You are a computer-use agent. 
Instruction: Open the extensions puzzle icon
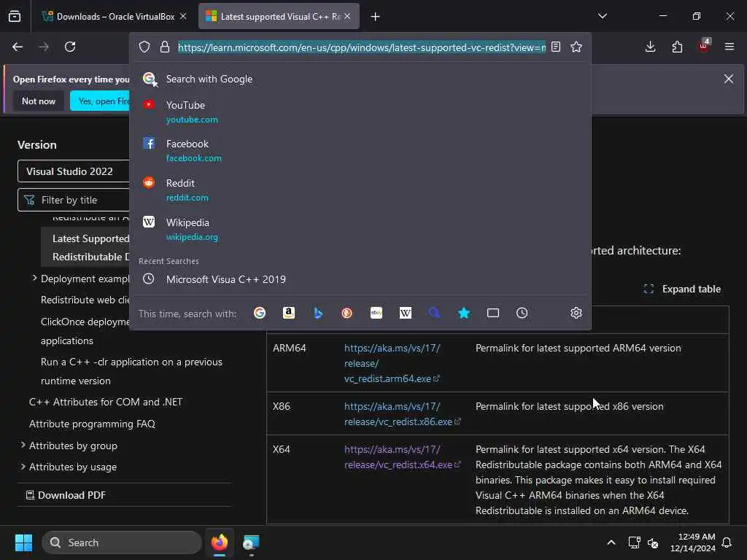(677, 47)
